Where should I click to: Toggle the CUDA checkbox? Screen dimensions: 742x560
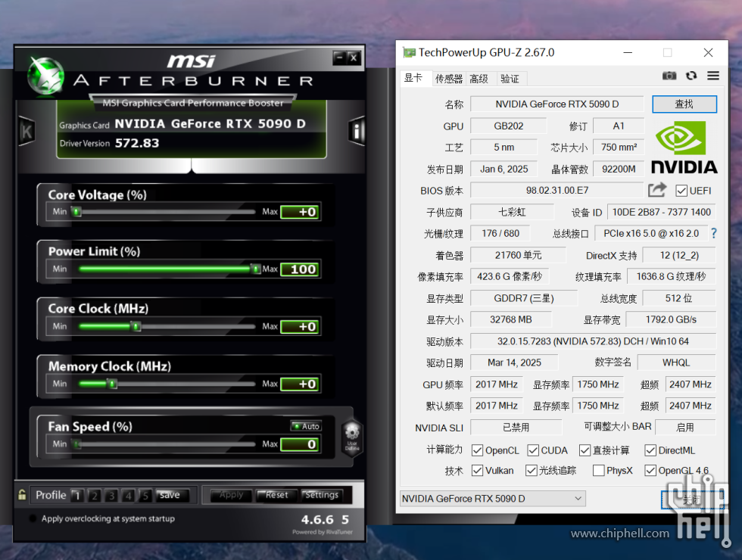pos(533,450)
